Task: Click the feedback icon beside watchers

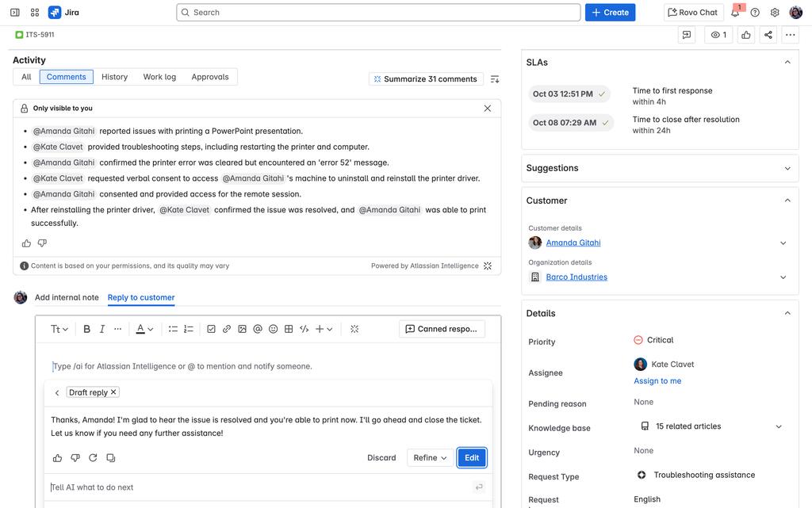Action: [x=687, y=35]
